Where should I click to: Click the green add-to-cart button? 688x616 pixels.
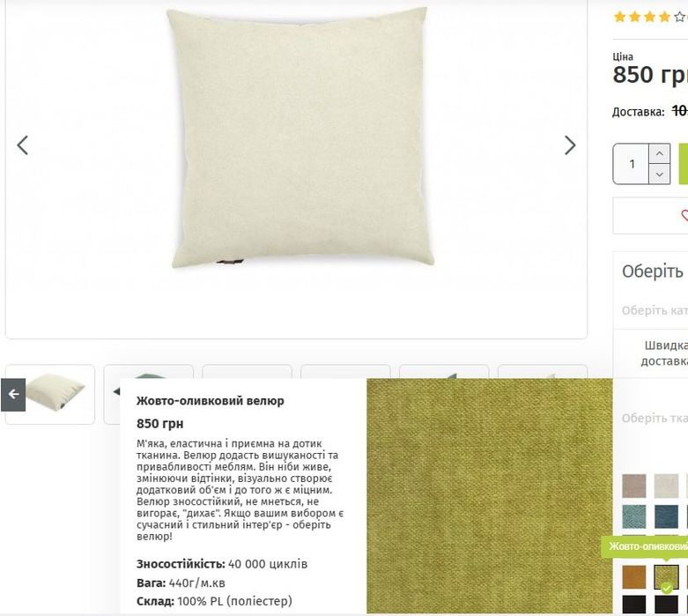[684, 164]
